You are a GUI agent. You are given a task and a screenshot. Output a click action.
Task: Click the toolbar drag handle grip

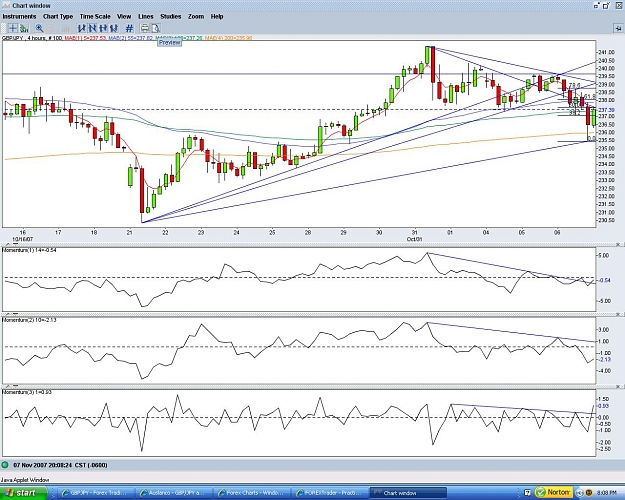pyautogui.click(x=4, y=28)
